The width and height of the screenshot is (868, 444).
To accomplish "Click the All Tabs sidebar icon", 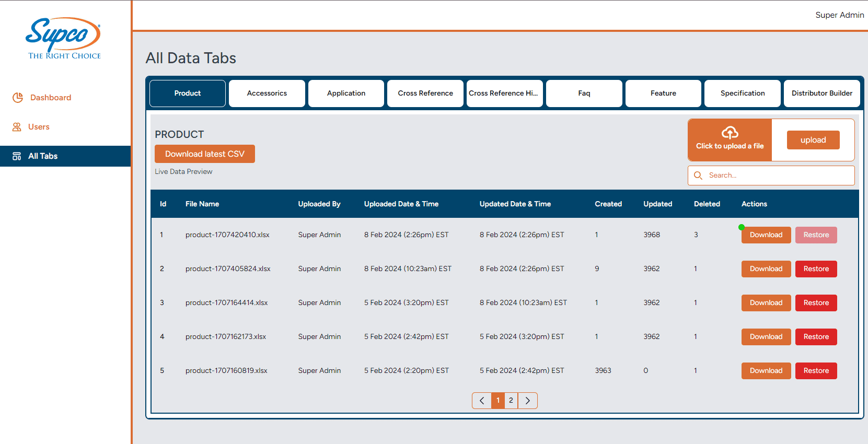I will 17,156.
